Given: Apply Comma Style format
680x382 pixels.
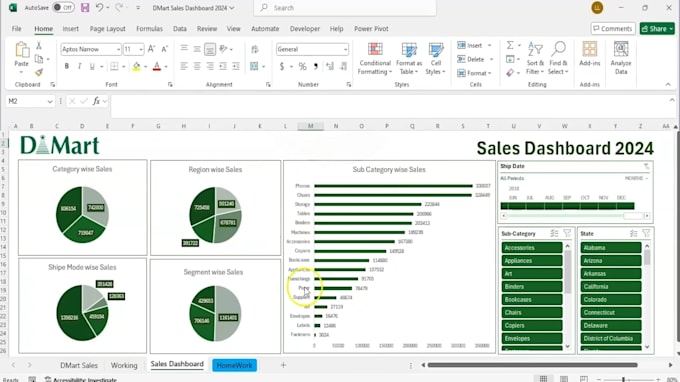Looking at the screenshot, I should coord(316,66).
